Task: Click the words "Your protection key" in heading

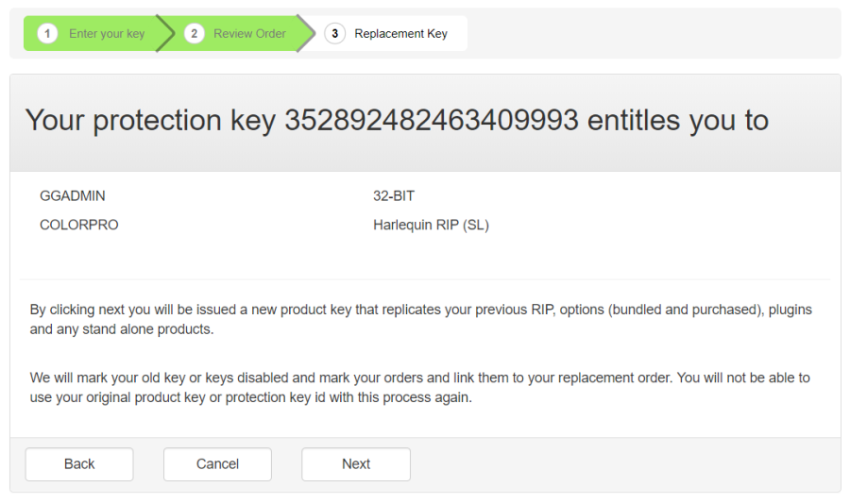Action: point(151,121)
